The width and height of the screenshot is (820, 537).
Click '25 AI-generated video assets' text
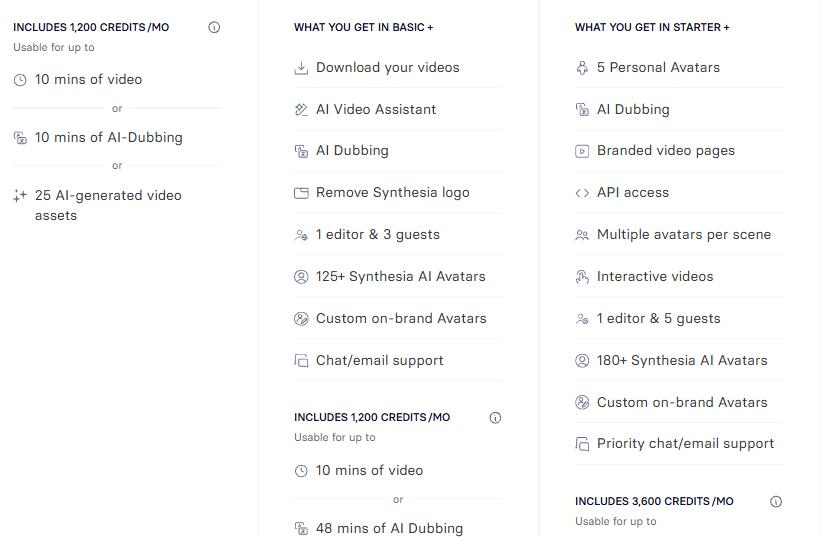108,205
